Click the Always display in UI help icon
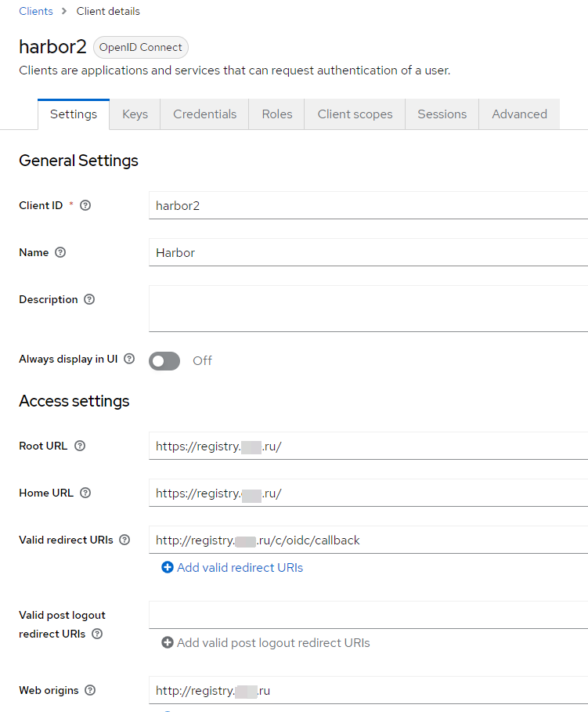588x712 pixels. (x=129, y=359)
